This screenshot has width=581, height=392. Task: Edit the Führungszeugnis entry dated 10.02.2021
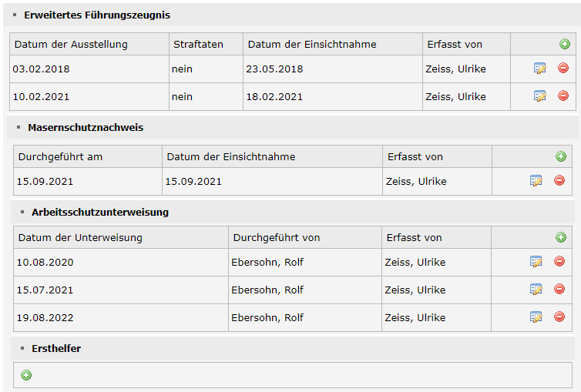540,96
